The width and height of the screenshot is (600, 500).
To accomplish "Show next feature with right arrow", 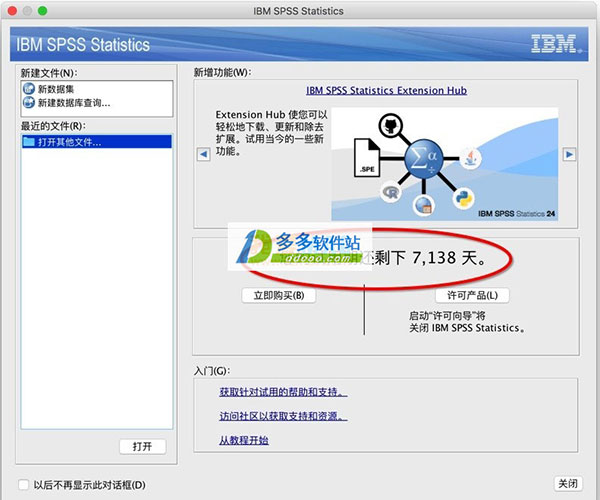I will (569, 155).
